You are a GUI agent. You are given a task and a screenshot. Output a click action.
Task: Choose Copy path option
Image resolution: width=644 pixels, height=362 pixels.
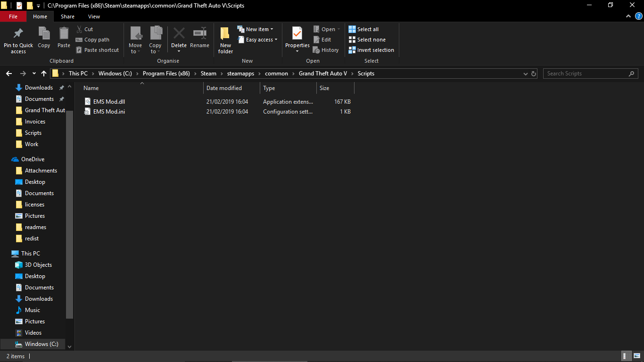(93, 40)
